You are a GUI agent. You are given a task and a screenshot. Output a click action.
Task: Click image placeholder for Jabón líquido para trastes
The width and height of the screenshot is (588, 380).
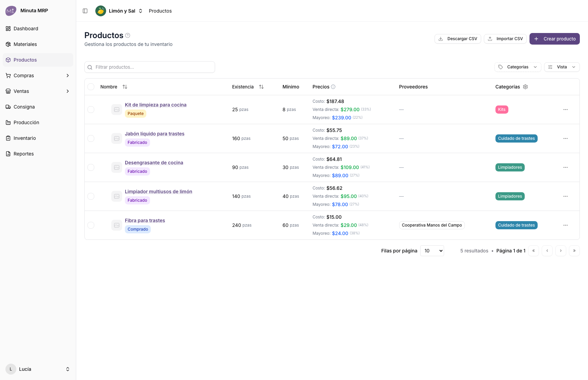pos(117,138)
